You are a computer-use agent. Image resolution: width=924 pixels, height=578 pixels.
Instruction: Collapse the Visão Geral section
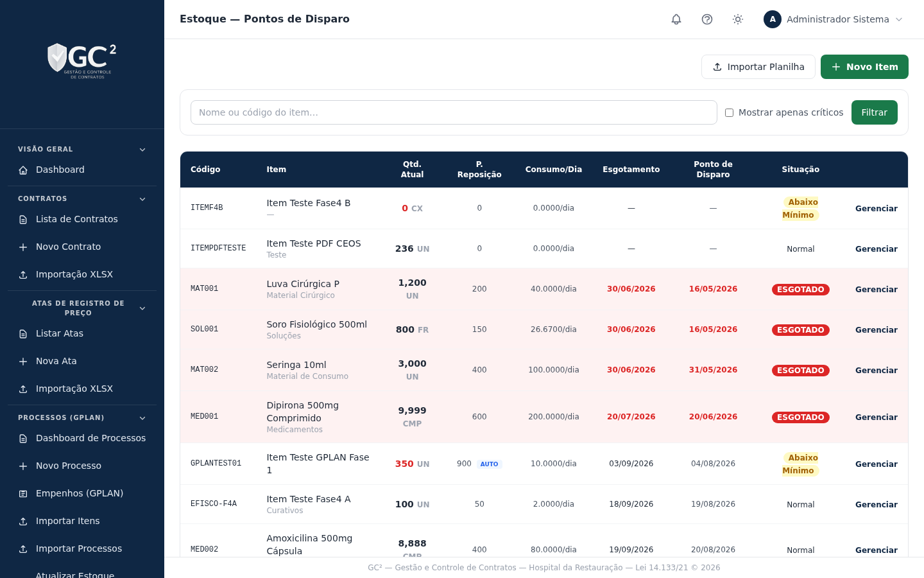(x=142, y=150)
